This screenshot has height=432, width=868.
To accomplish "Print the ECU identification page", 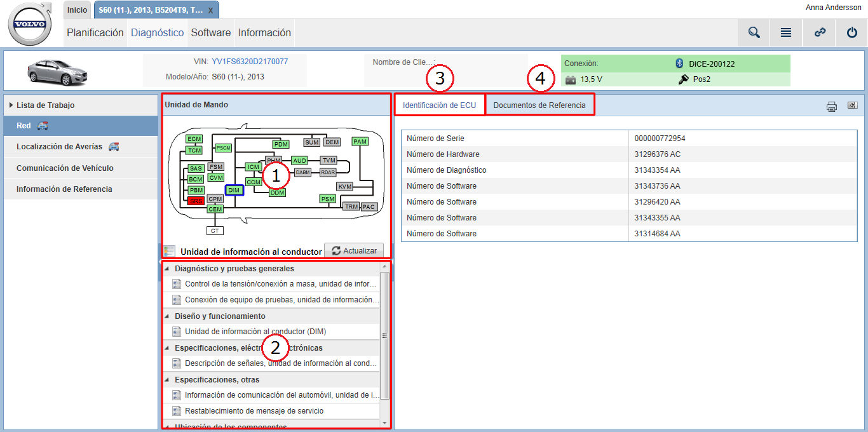I will (x=832, y=106).
